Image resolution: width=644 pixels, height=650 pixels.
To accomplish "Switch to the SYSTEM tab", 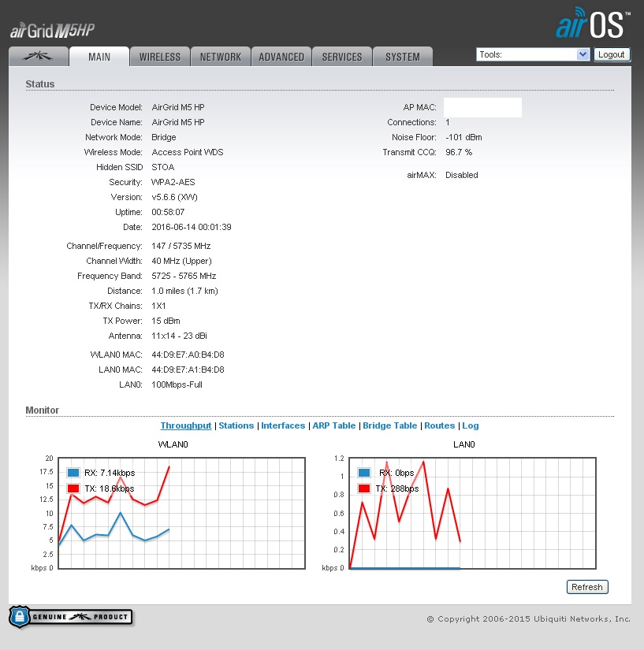I will [x=403, y=57].
